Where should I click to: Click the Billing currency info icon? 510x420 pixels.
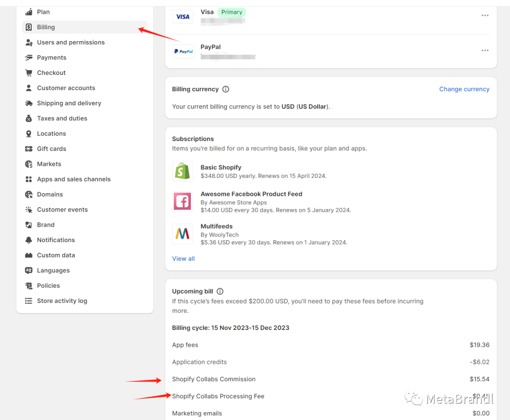coord(226,89)
